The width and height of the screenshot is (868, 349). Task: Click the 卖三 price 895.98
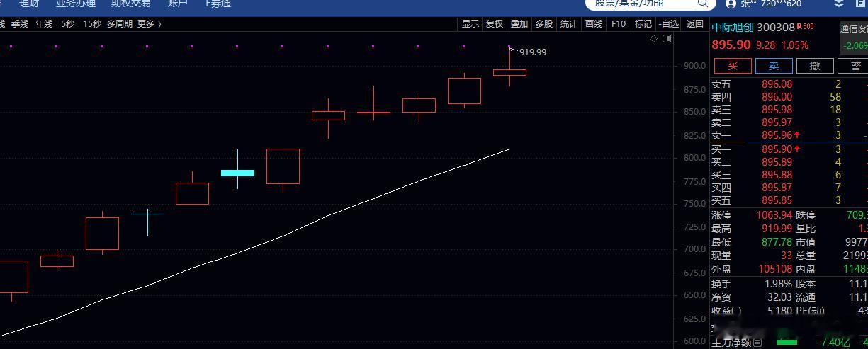pos(777,110)
